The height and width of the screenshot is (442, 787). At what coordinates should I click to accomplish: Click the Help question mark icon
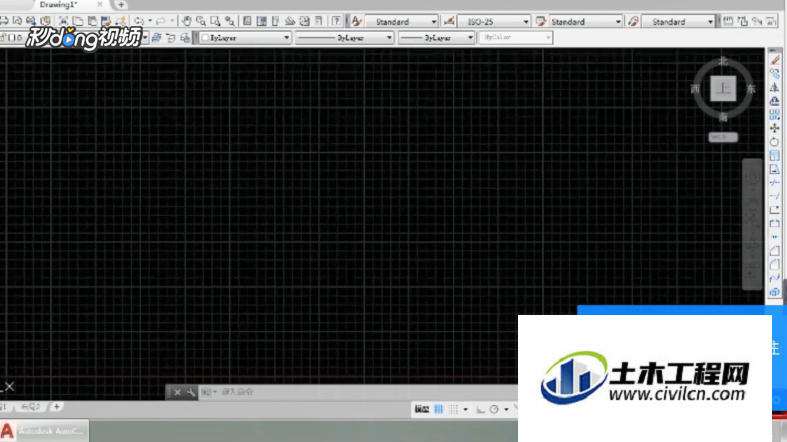click(336, 21)
